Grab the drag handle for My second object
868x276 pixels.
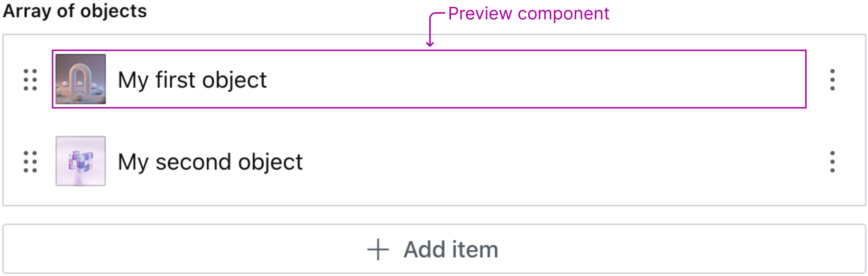click(x=30, y=162)
